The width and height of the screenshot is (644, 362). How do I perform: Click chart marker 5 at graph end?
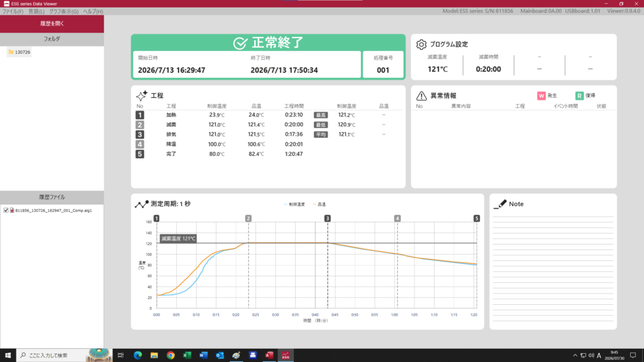(x=477, y=218)
